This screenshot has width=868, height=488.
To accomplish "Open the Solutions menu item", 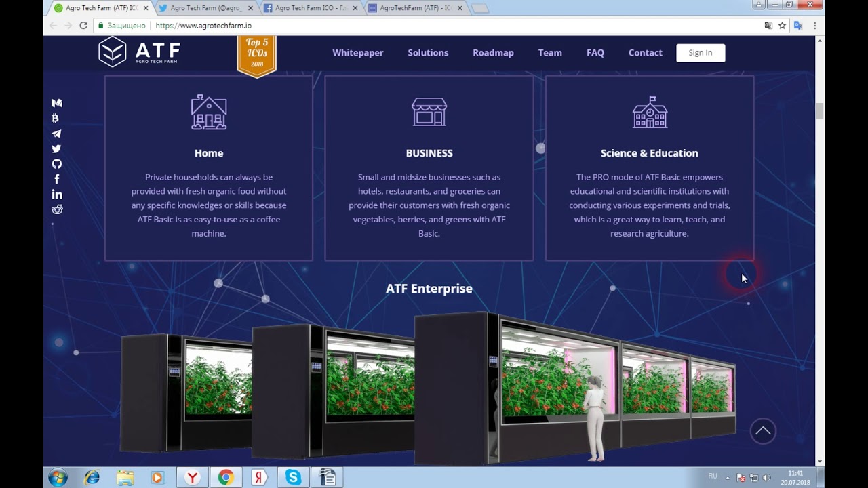I will click(x=428, y=53).
